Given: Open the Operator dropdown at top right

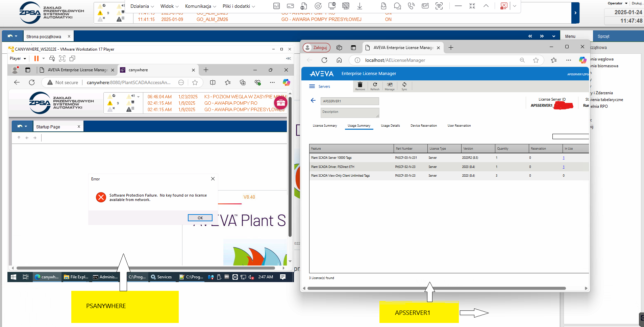Looking at the screenshot, I should (x=617, y=3).
